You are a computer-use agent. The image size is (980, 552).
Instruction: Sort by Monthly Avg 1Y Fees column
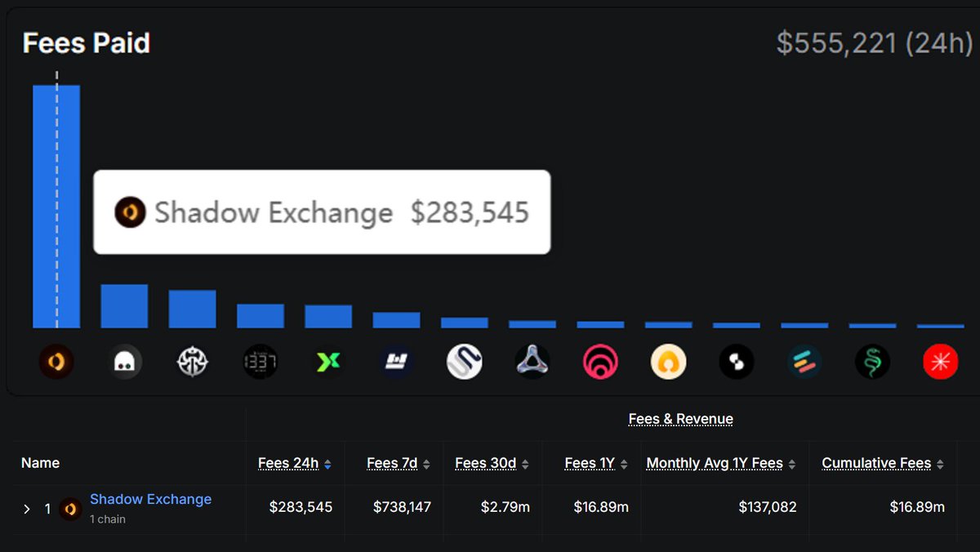[x=721, y=463]
